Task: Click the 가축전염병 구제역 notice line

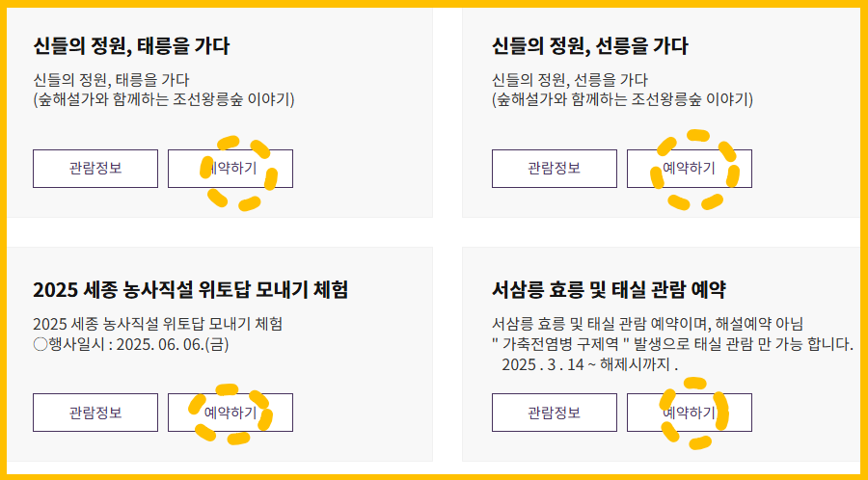Action: pos(672,344)
